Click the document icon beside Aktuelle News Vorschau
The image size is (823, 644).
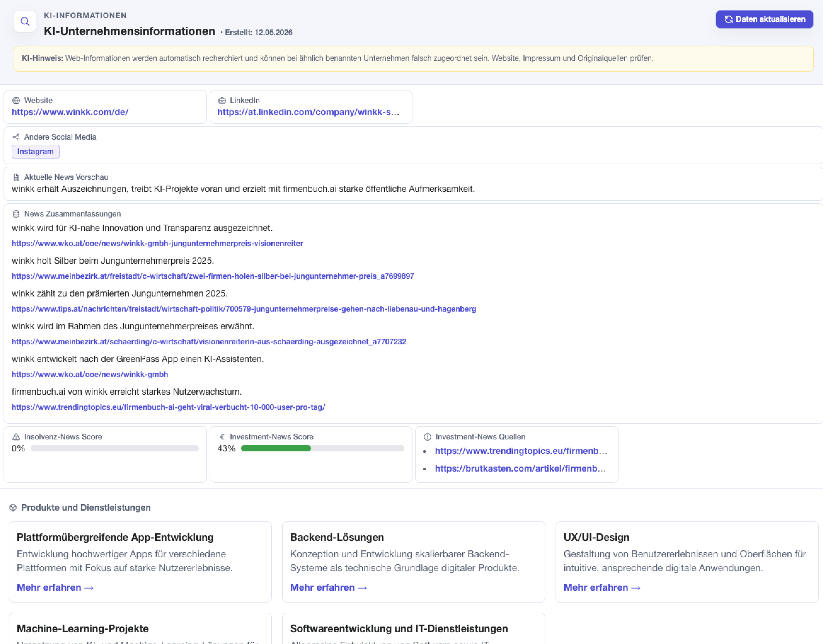pyautogui.click(x=16, y=178)
